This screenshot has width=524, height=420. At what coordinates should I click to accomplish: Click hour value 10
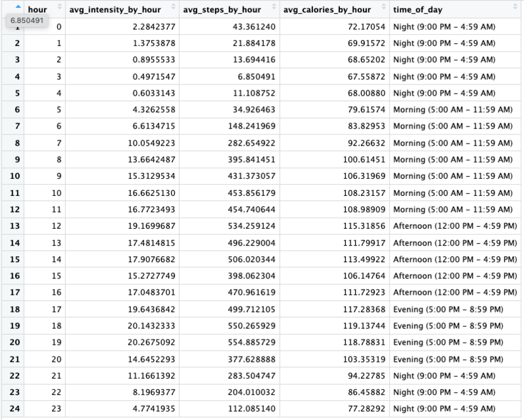(x=56, y=193)
